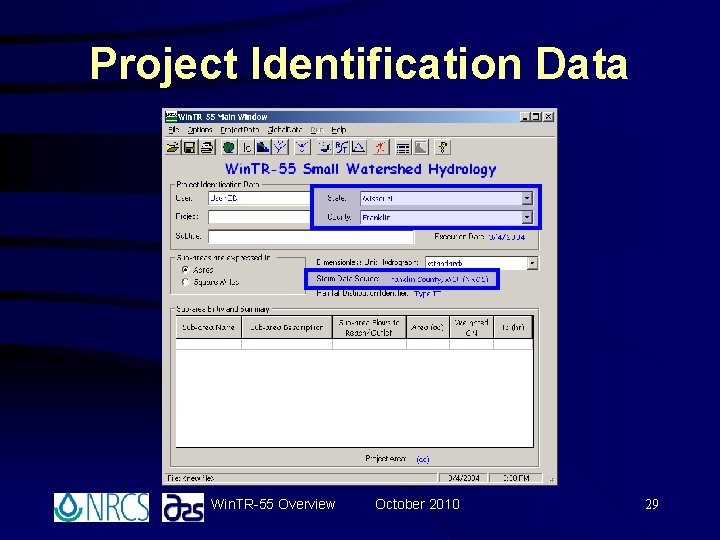Image resolution: width=720 pixels, height=540 pixels.
Task: Minimize the WinTR-55 Main Window
Action: click(525, 117)
